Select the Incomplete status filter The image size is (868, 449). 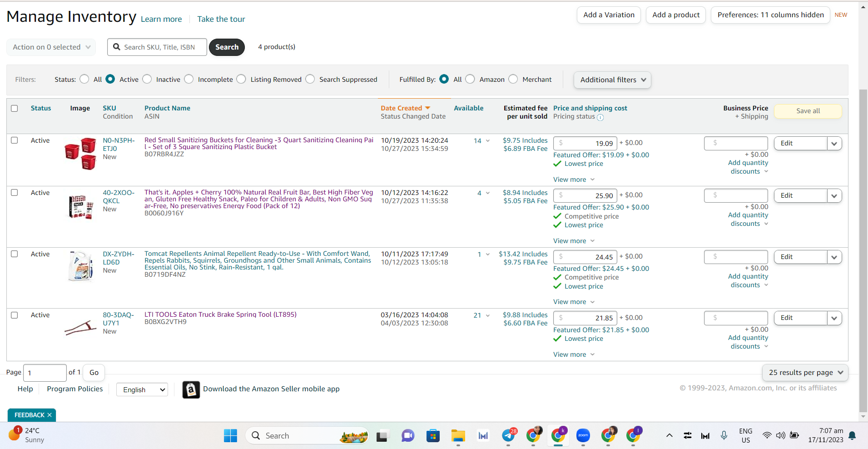(189, 79)
